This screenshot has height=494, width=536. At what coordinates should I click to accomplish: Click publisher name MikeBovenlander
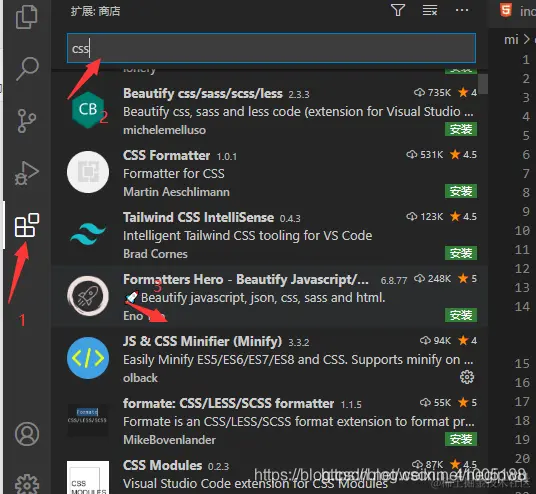169,440
